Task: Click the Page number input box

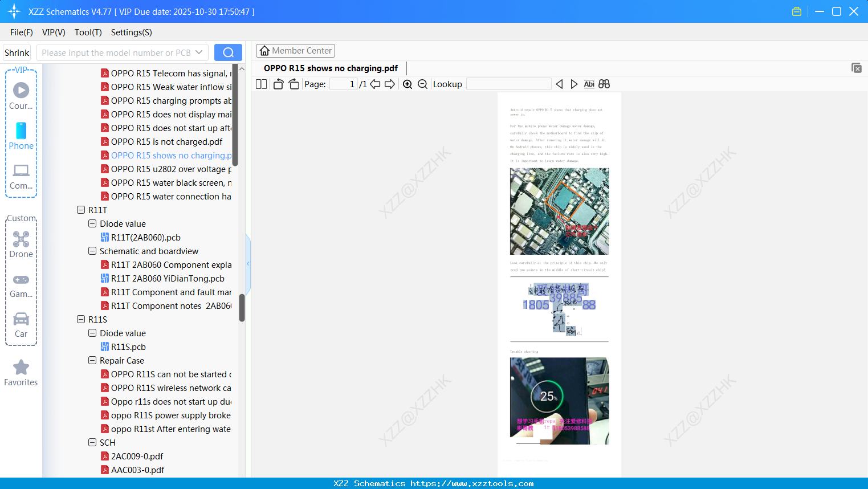Action: click(x=344, y=84)
